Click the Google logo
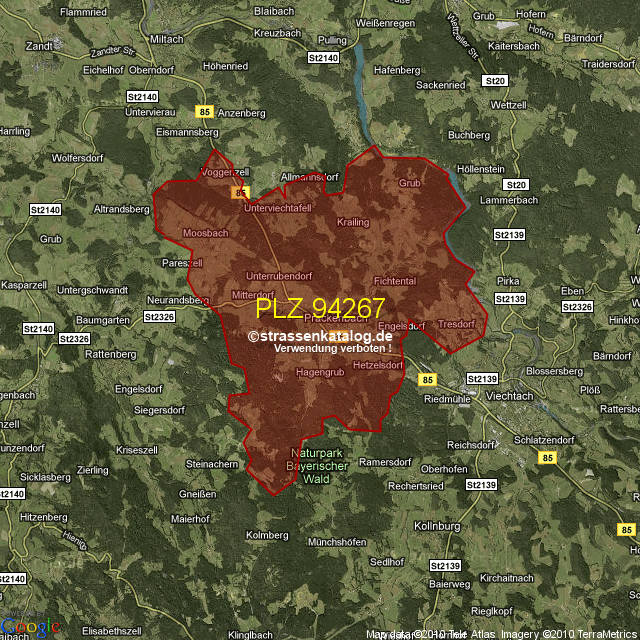 28,627
